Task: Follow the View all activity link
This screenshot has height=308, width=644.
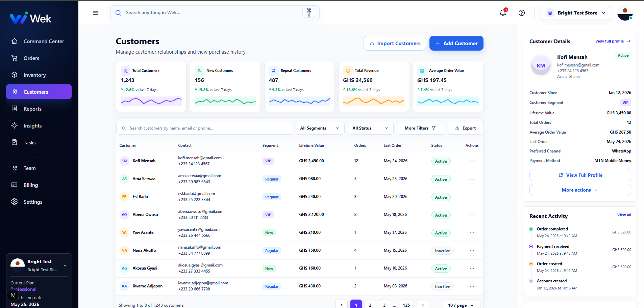Action: coord(624,215)
